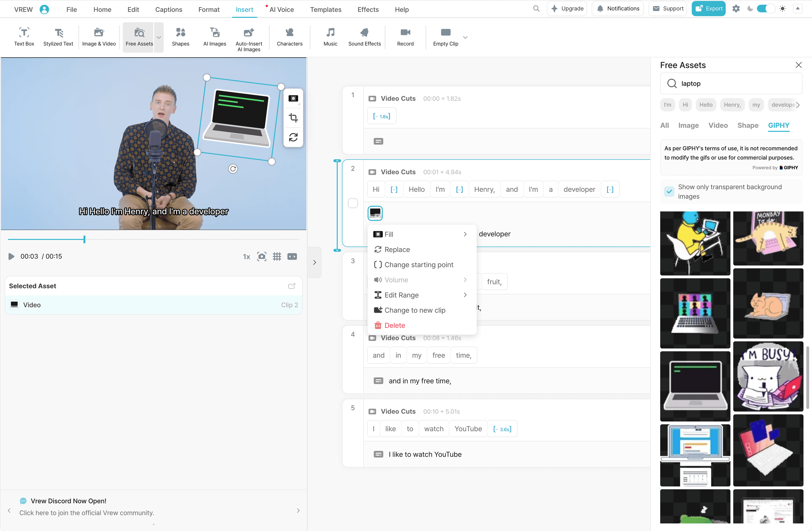
Task: Click the replace asset icon beside preview
Action: click(293, 137)
